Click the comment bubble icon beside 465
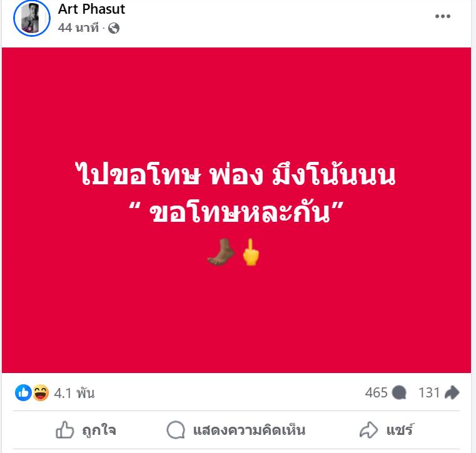This screenshot has height=453, width=476. [x=399, y=393]
